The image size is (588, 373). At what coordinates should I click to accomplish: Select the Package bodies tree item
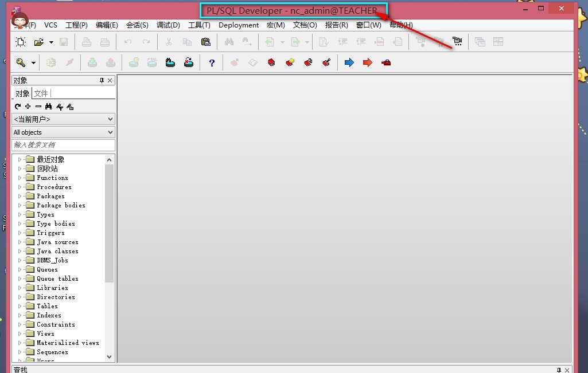(x=61, y=205)
